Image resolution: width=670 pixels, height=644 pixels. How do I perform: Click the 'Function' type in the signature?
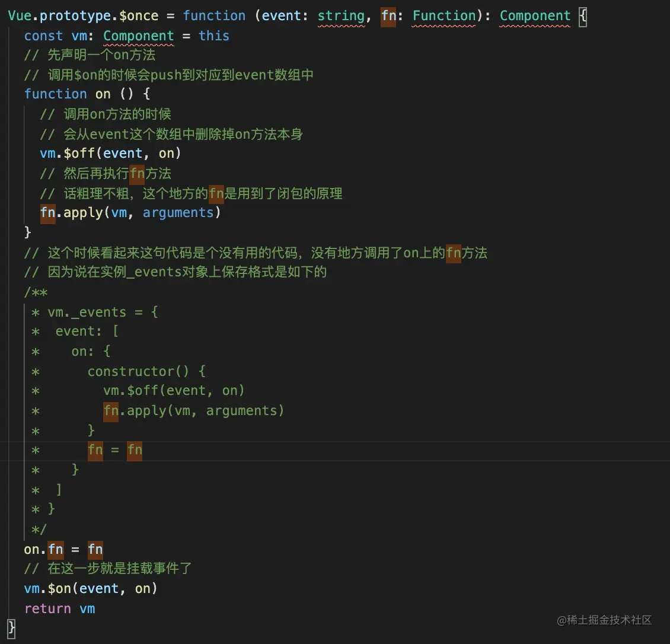[x=444, y=16]
